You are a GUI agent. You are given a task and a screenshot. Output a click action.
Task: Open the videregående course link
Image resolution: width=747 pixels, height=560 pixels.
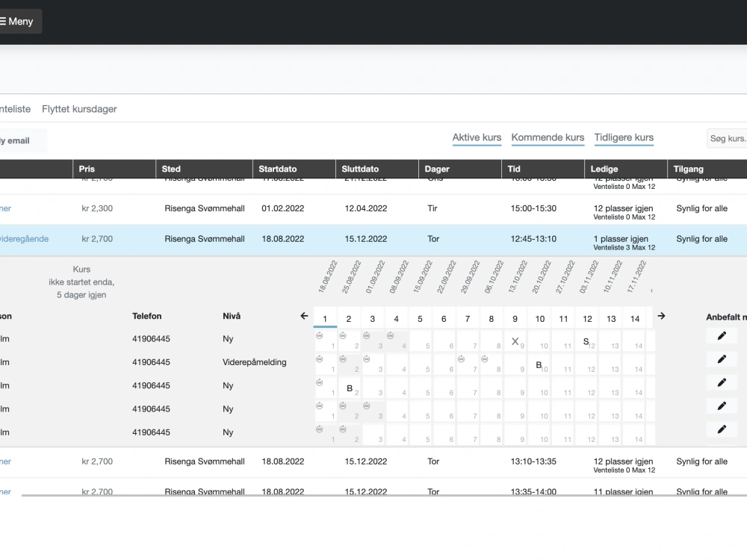point(24,239)
